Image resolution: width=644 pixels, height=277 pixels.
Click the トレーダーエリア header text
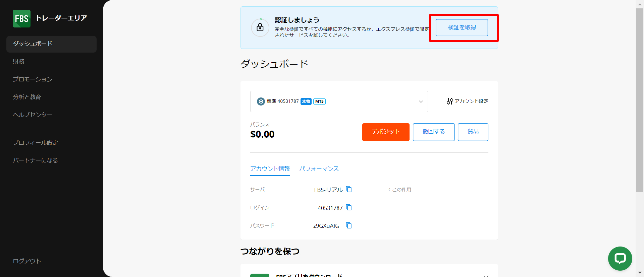61,18
